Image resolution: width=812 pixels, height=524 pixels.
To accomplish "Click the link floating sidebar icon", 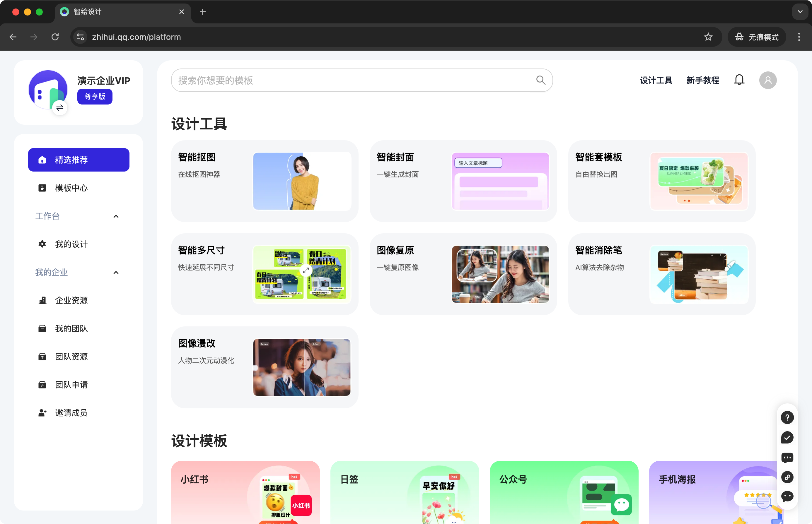I will click(787, 477).
